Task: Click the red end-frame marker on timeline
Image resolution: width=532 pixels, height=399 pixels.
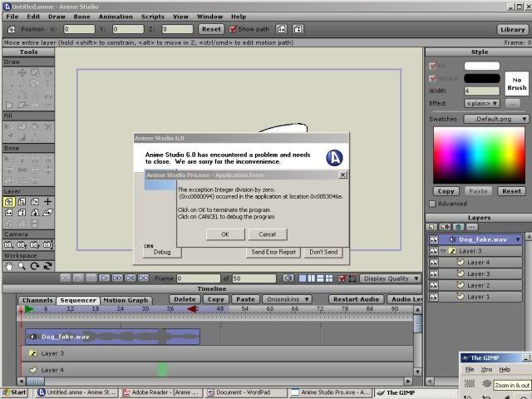Action: tap(192, 308)
